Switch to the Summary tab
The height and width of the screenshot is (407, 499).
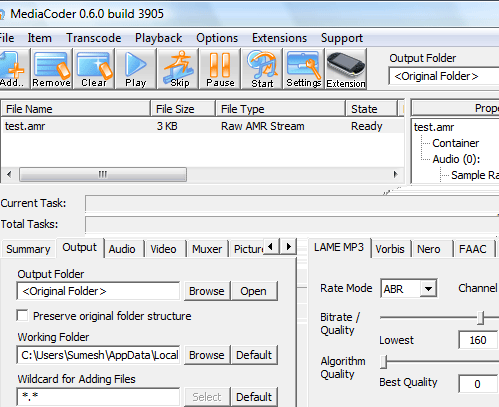click(x=28, y=249)
